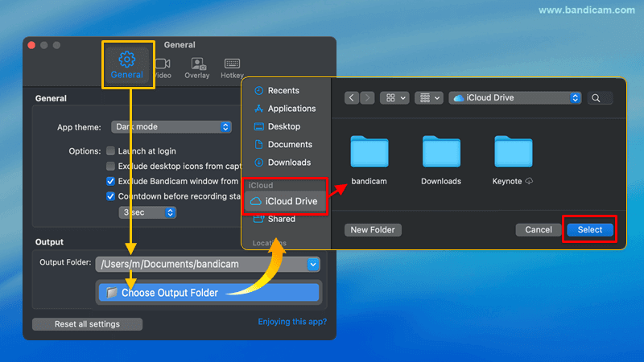Screen dimensions: 644x362
Task: Select iCloud Drive in the sidebar
Action: click(x=285, y=201)
